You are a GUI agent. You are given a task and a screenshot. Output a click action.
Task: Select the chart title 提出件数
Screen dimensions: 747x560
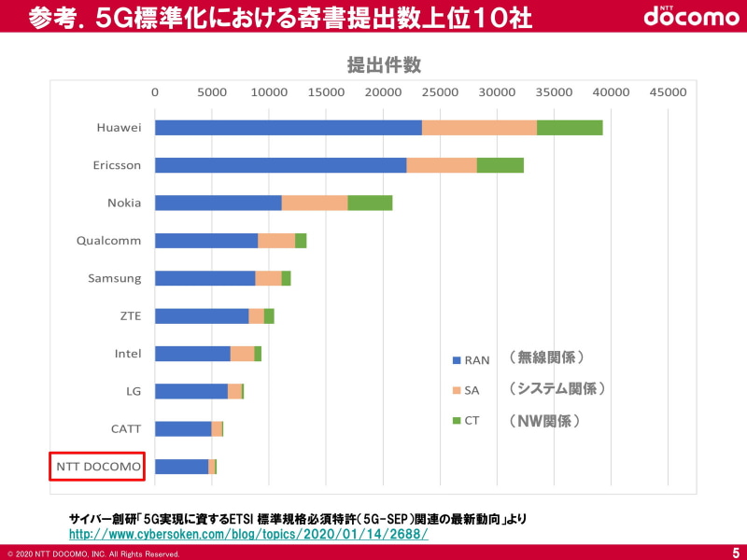[x=384, y=64]
